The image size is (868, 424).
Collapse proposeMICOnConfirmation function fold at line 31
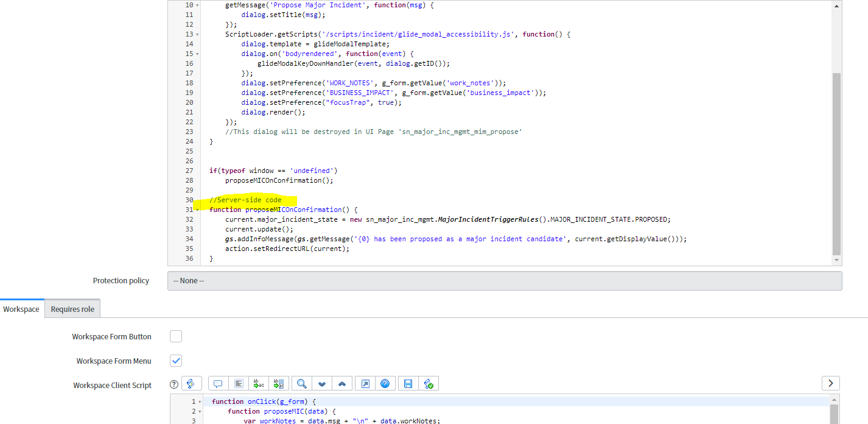[197, 210]
